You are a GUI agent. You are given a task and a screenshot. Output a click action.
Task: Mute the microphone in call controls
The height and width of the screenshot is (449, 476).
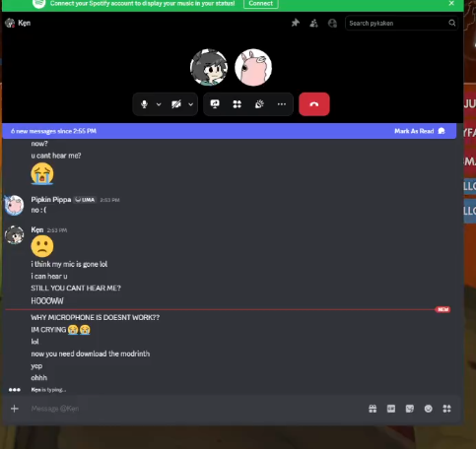144,104
